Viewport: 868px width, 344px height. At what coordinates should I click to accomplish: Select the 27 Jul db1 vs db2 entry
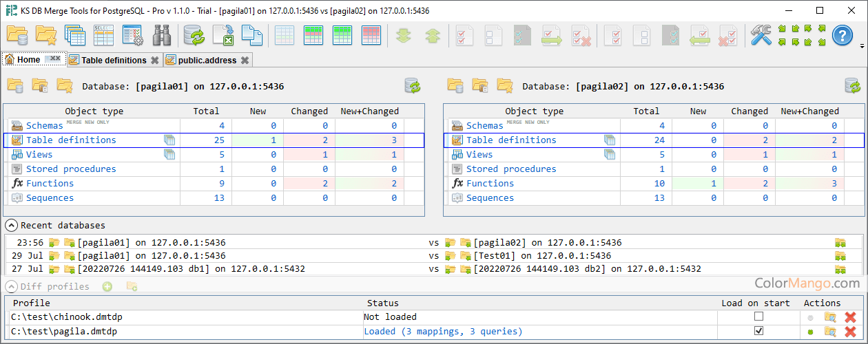[434, 268]
